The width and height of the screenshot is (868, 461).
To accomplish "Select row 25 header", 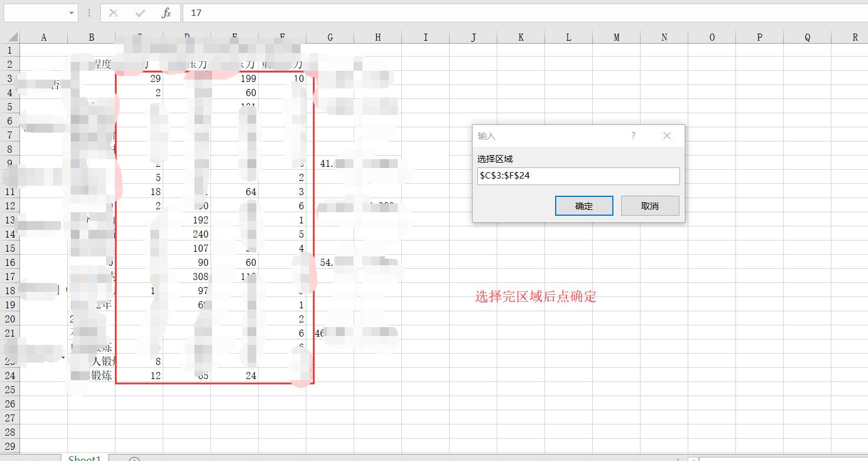I will pos(10,390).
